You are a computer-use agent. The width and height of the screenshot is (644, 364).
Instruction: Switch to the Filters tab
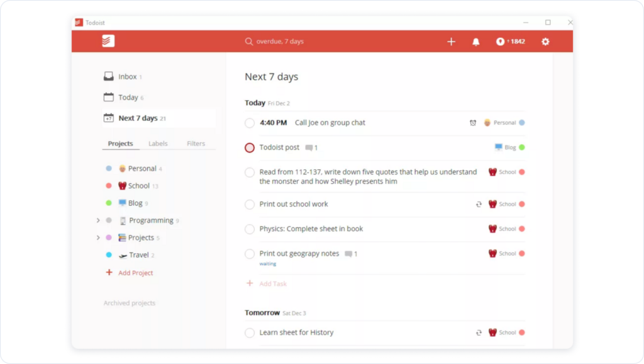point(196,144)
